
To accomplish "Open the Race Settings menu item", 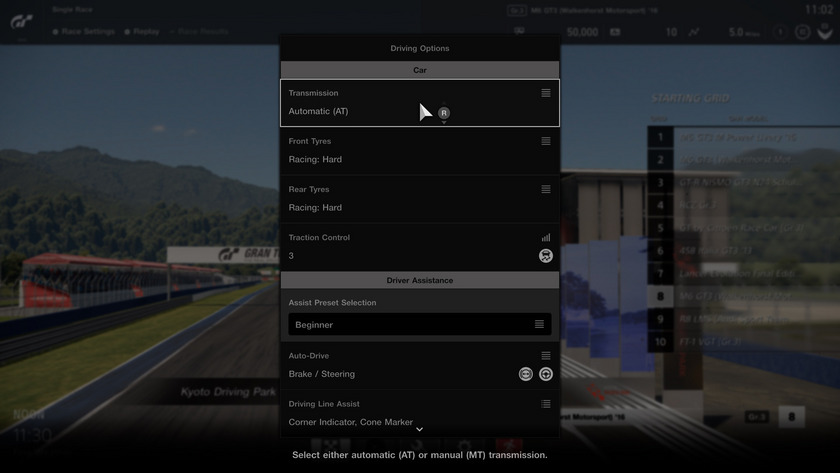I will point(84,32).
